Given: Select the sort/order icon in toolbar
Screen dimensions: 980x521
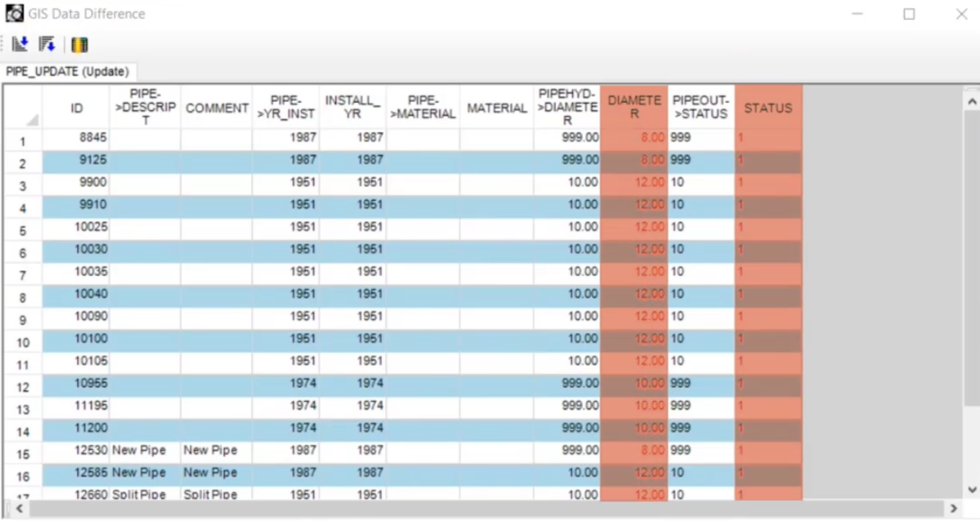Looking at the screenshot, I should (20, 44).
